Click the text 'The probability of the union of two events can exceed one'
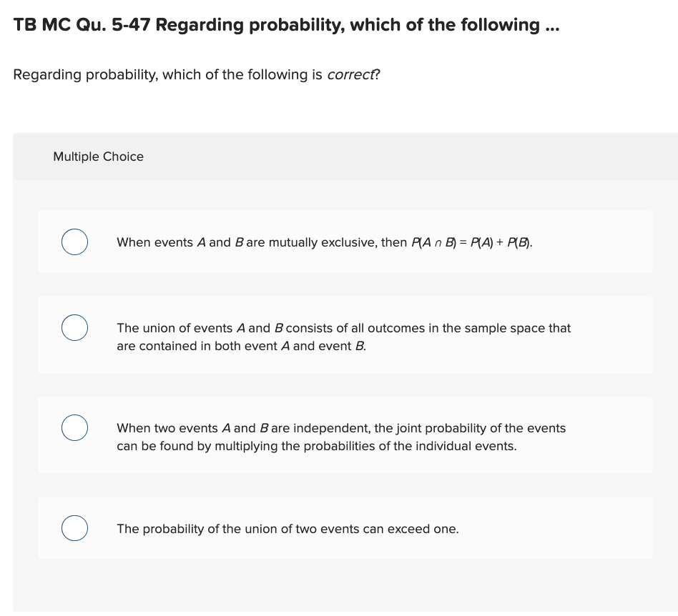This screenshot has width=678, height=616. (x=288, y=529)
